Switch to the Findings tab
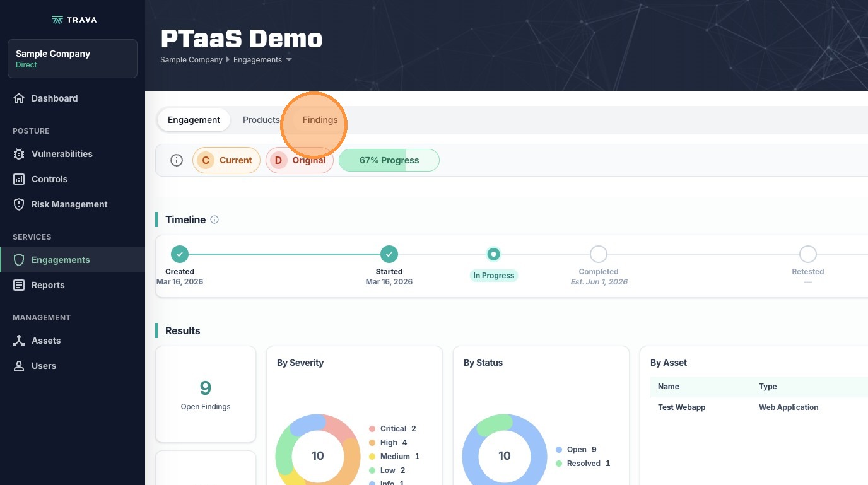868x485 pixels. click(x=320, y=120)
